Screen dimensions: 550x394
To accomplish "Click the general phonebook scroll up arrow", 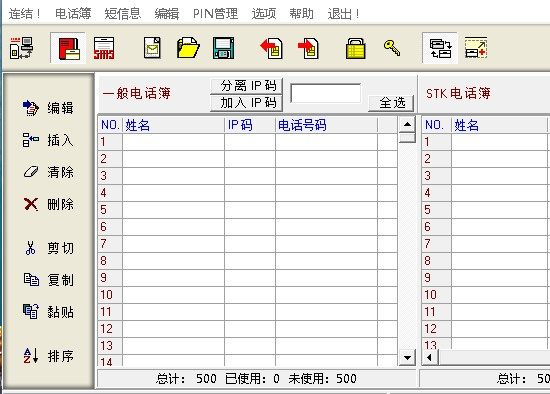I will coord(407,124).
